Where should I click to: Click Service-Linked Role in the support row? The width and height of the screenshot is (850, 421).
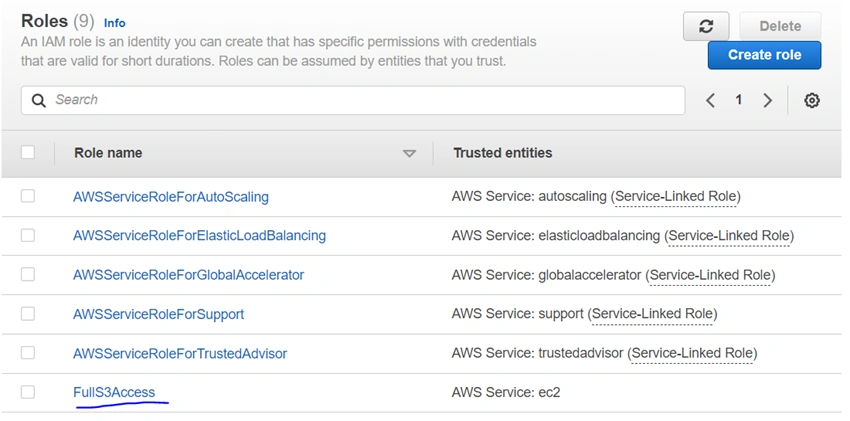[x=652, y=314]
